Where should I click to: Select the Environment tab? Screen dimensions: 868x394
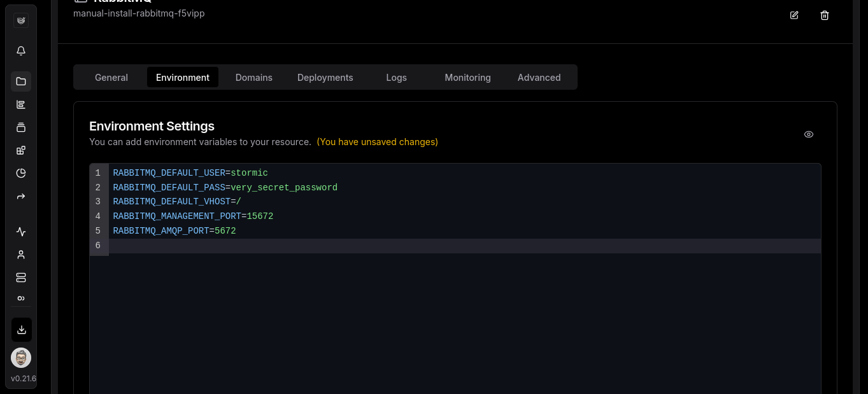pos(183,77)
